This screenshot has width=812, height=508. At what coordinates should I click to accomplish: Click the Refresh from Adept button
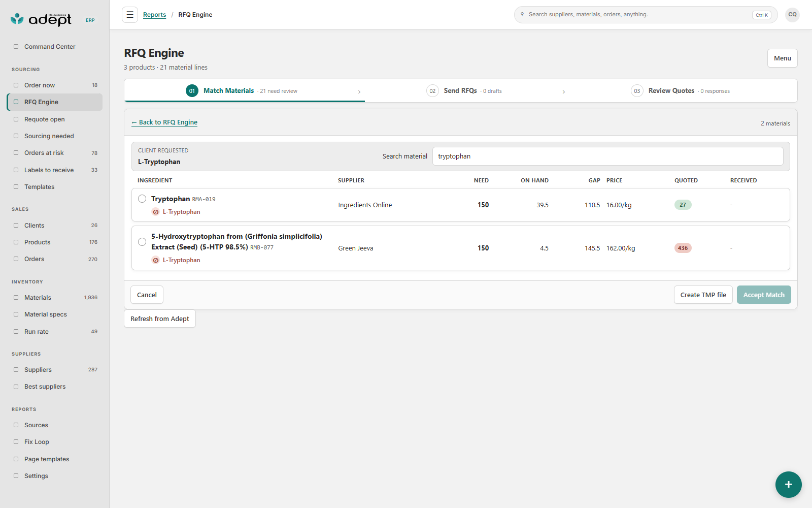(x=160, y=319)
